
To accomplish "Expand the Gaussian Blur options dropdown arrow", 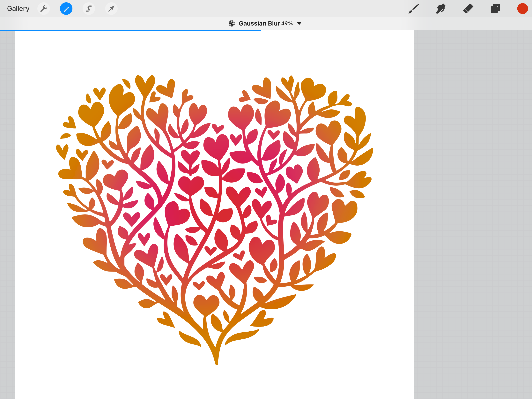I will pos(299,23).
